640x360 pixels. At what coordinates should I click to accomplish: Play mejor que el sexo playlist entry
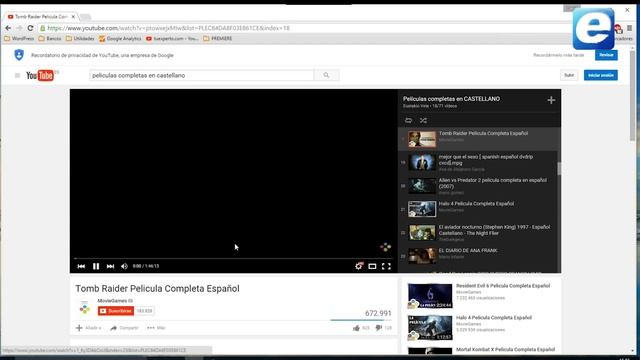[x=478, y=162]
